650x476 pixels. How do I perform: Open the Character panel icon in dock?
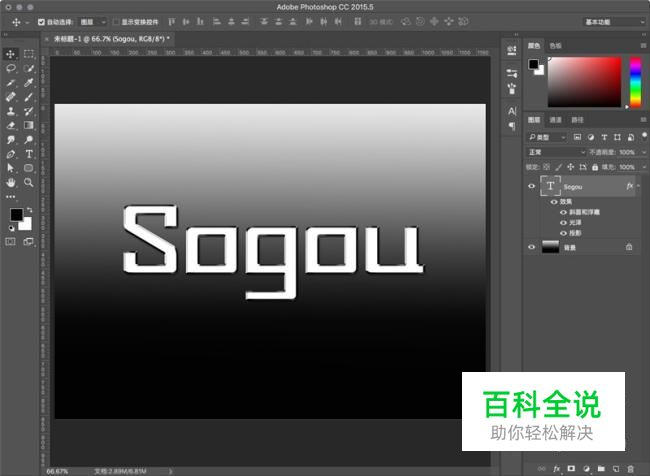512,111
